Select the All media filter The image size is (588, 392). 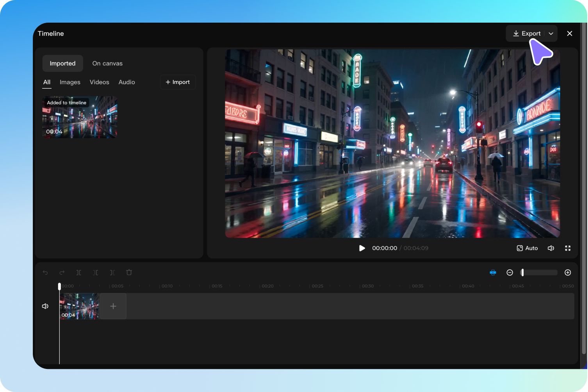tap(47, 82)
